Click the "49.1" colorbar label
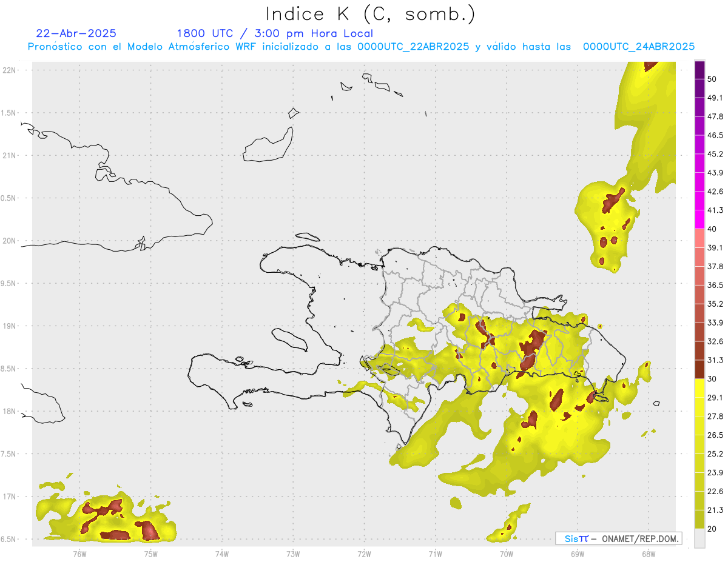This screenshot has height=562, width=728. [715, 98]
